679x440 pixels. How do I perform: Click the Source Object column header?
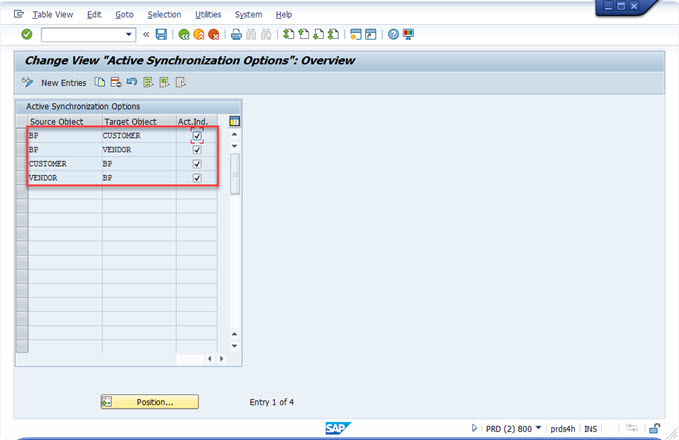click(x=65, y=121)
